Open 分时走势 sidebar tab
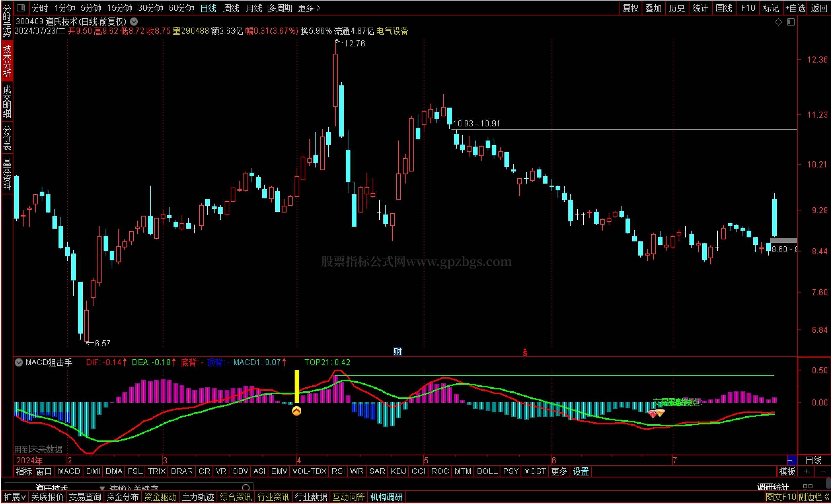The image size is (831, 504). (7, 20)
